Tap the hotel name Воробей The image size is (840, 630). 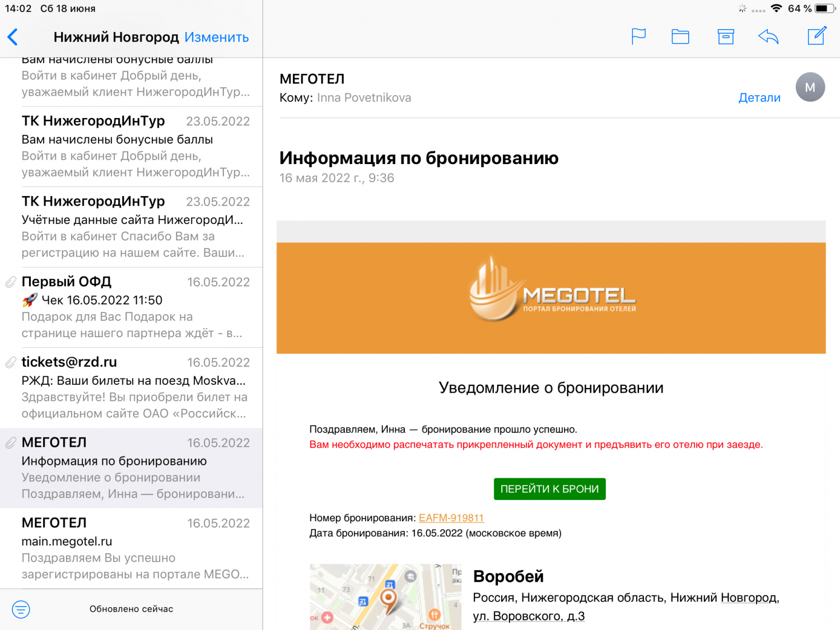point(508,576)
